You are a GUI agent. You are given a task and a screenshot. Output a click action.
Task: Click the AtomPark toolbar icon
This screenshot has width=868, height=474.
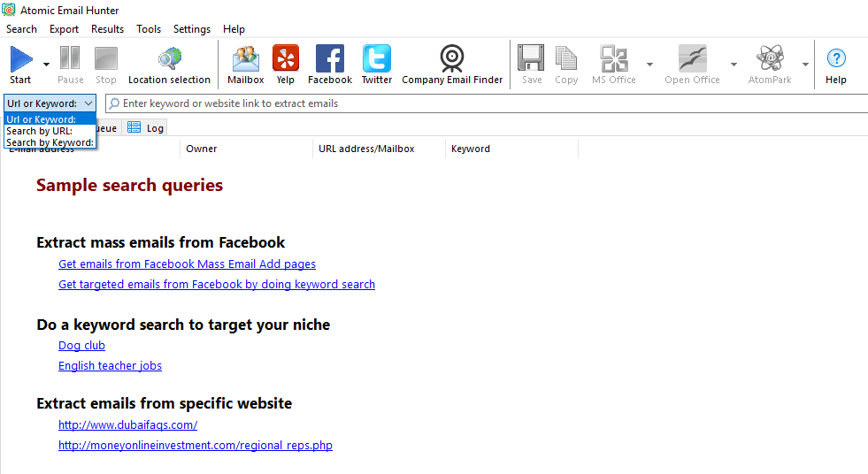(770, 58)
